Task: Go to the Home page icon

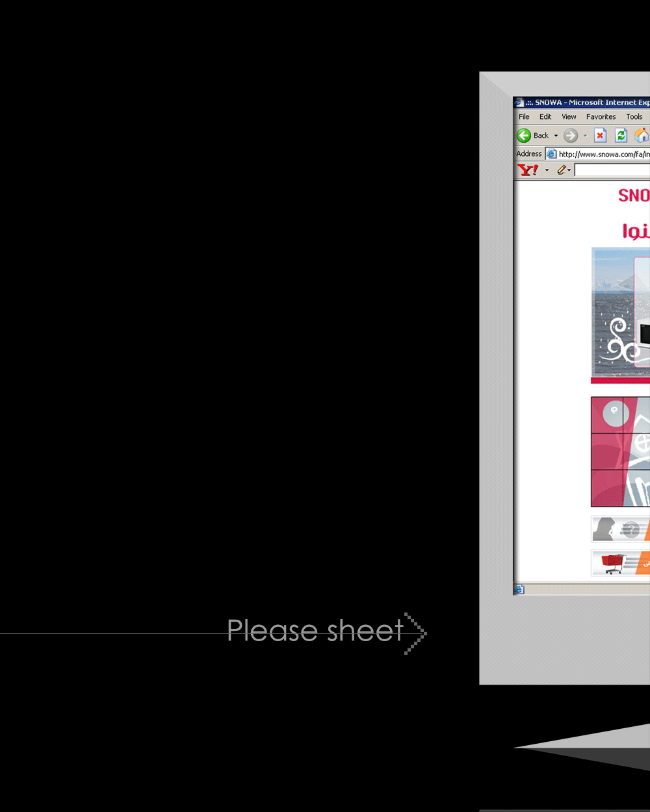Action: point(642,135)
